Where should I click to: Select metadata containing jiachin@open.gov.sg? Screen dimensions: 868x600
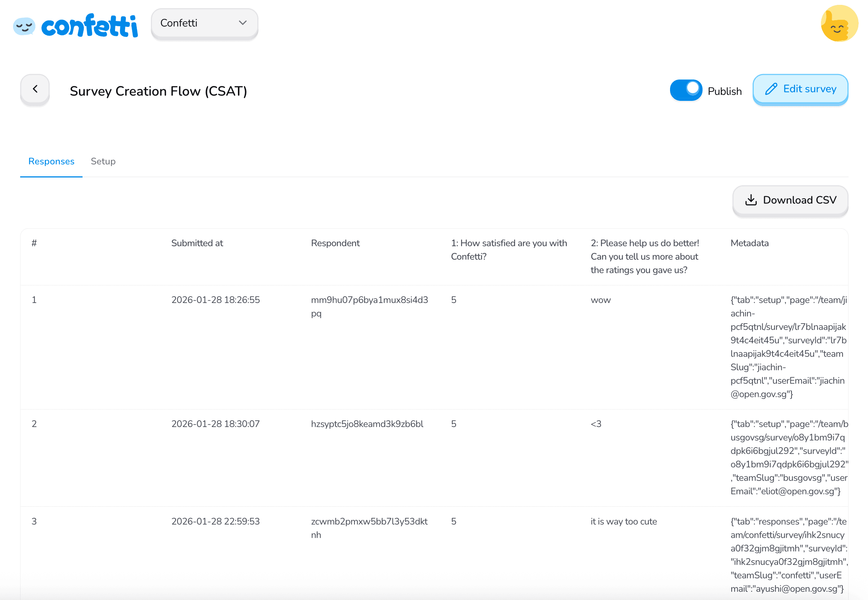pyautogui.click(x=788, y=347)
